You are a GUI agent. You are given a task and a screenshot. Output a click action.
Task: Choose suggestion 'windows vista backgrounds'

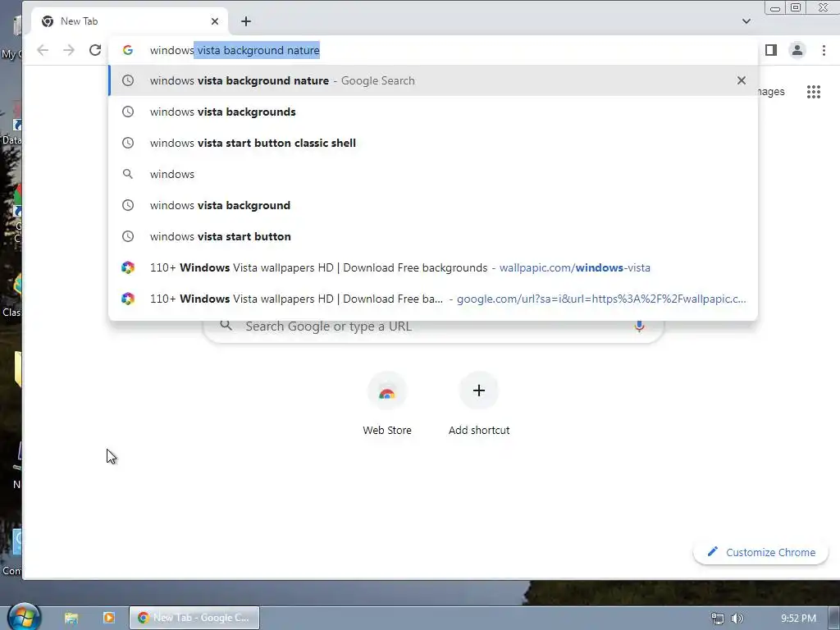coord(433,112)
